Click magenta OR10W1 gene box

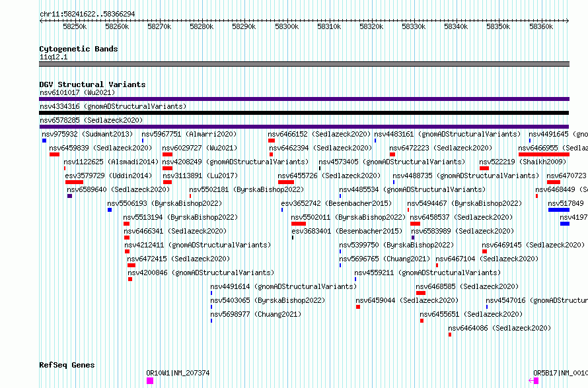149,381
